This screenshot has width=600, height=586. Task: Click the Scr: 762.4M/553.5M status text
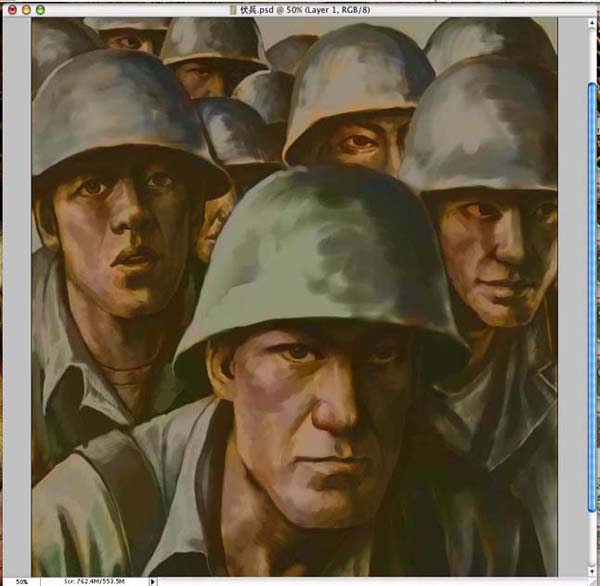94,582
